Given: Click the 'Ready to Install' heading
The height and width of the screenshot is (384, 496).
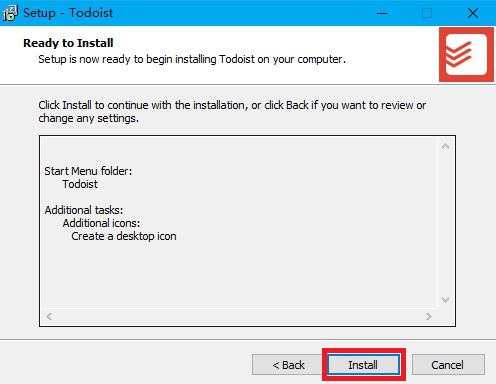Looking at the screenshot, I should click(x=68, y=43).
